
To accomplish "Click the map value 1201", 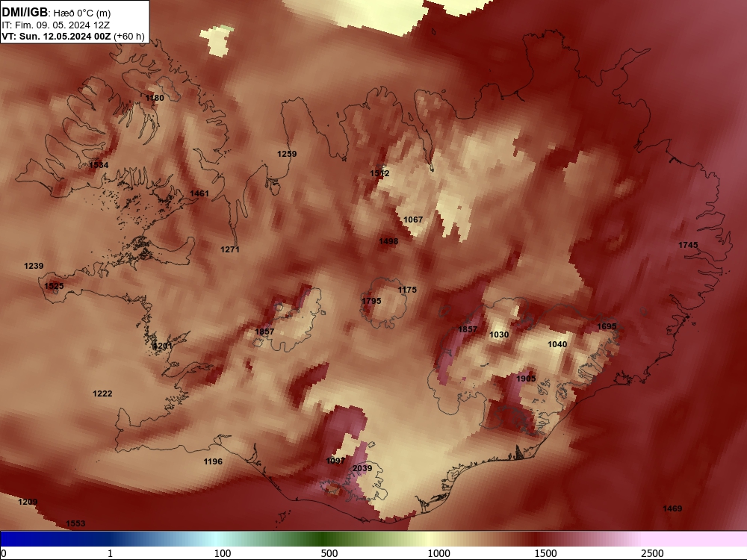I will pos(162,346).
